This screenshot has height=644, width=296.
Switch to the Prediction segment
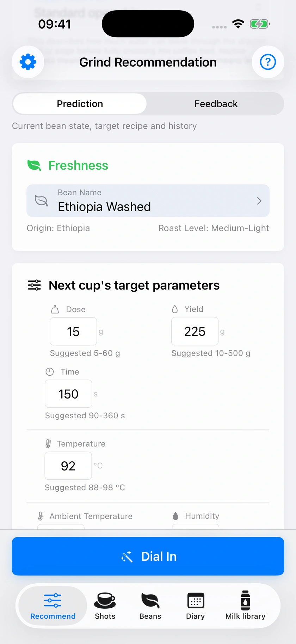(80, 104)
